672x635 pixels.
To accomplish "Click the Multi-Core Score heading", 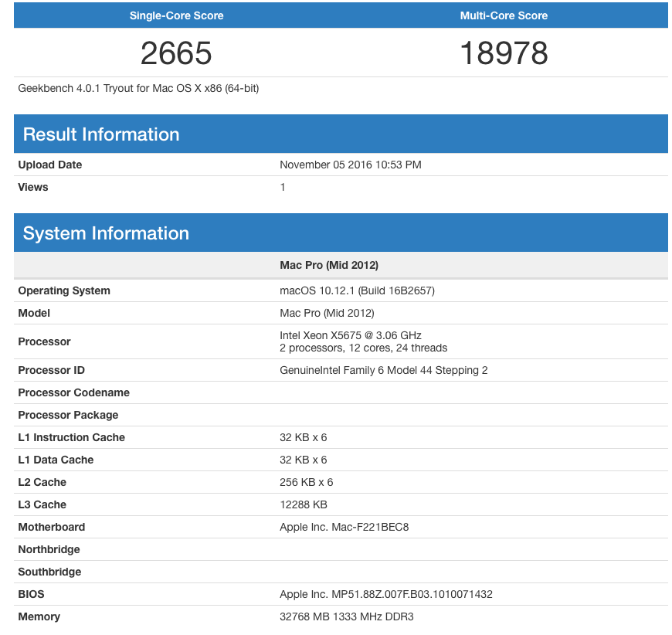I will (504, 15).
